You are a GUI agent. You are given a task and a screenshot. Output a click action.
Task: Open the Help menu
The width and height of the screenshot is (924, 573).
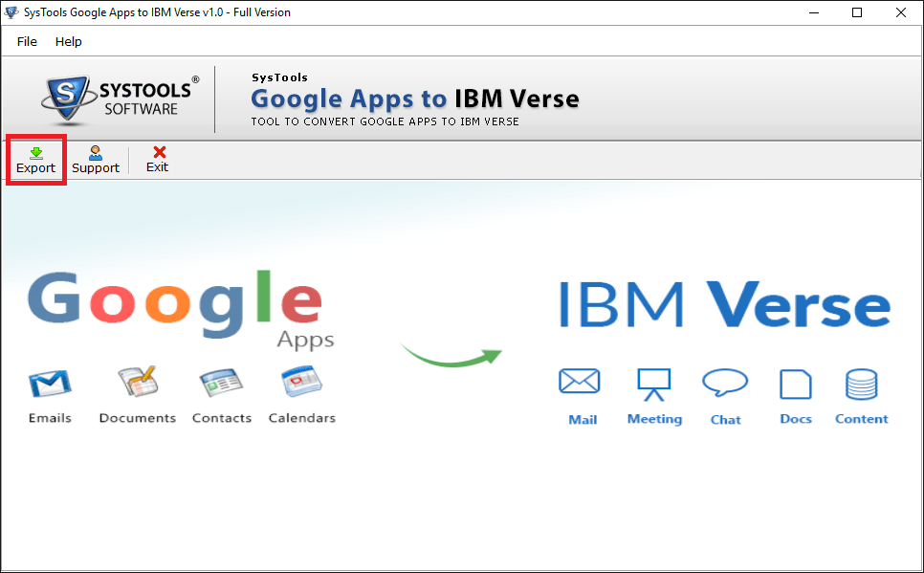[68, 41]
